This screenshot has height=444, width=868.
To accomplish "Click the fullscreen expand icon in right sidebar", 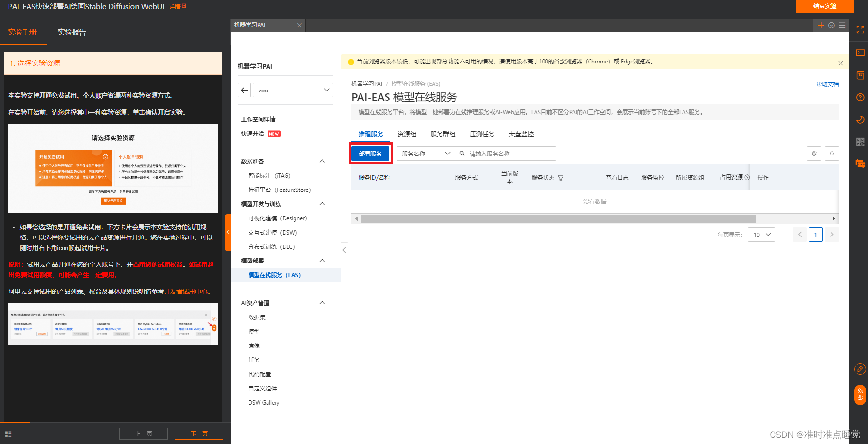I will 860,29.
